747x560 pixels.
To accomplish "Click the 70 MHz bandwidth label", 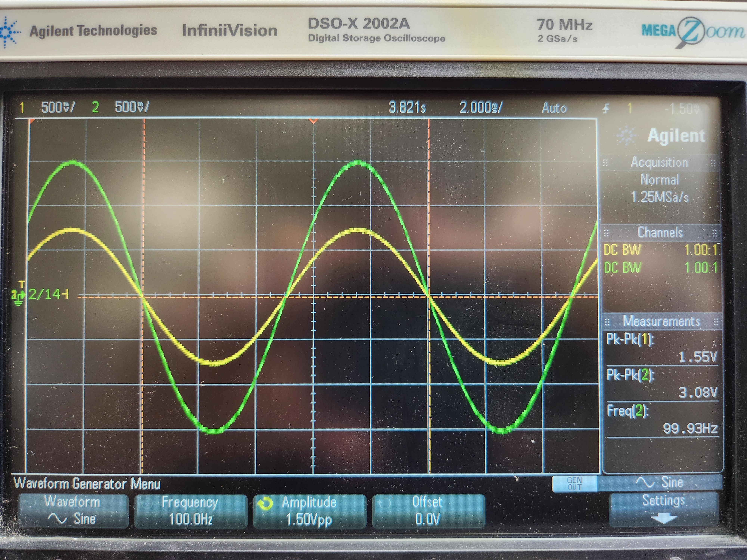I will pos(564,25).
